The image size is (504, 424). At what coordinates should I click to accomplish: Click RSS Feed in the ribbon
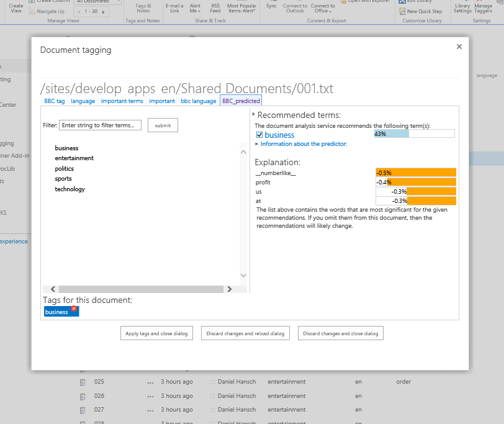point(215,8)
